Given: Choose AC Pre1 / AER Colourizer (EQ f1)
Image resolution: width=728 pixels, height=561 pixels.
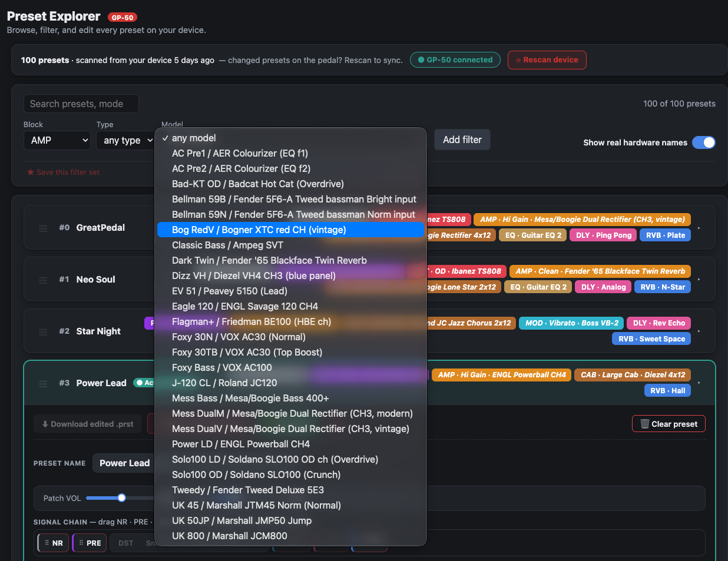Looking at the screenshot, I should click(290, 153).
